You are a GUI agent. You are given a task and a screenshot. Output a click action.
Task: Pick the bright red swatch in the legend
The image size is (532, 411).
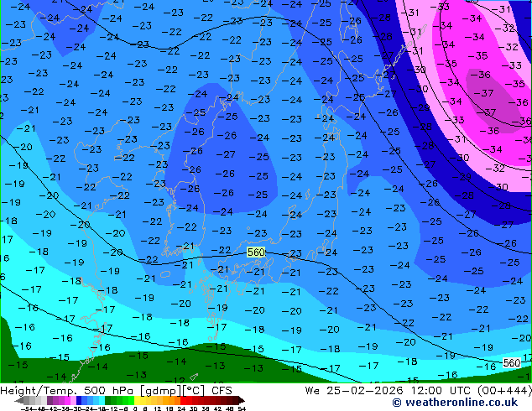point(183,400)
